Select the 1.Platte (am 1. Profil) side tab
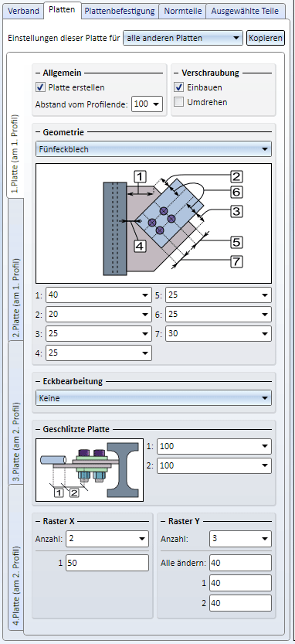 pyautogui.click(x=15, y=154)
